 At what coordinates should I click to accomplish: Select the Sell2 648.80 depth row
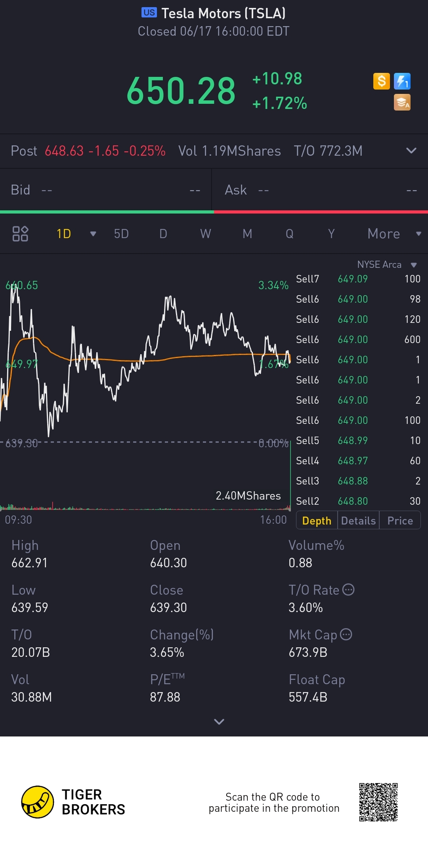click(358, 501)
